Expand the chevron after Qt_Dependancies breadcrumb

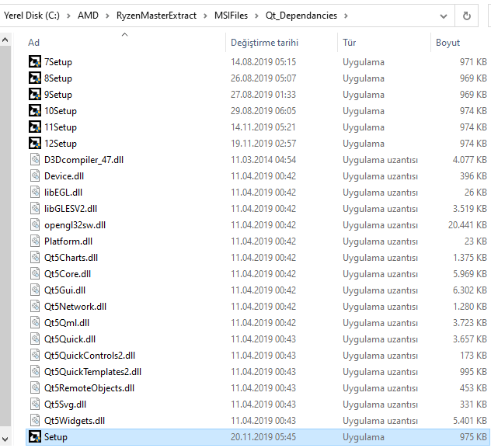coord(346,16)
